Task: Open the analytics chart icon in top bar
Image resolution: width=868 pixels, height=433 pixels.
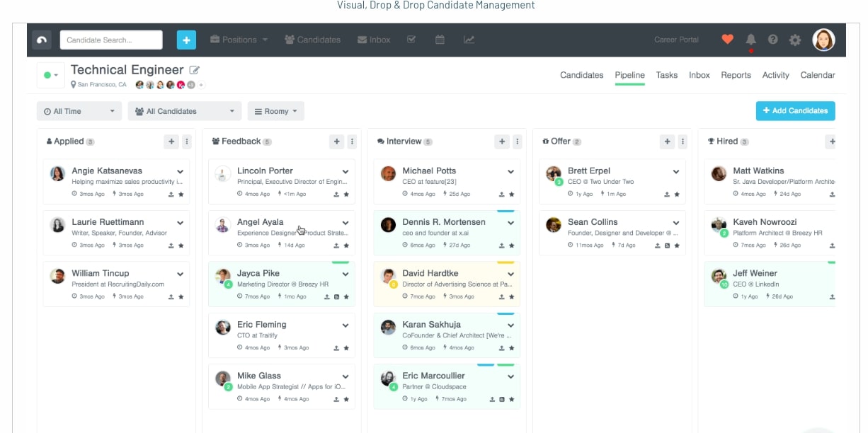Action: pyautogui.click(x=469, y=40)
